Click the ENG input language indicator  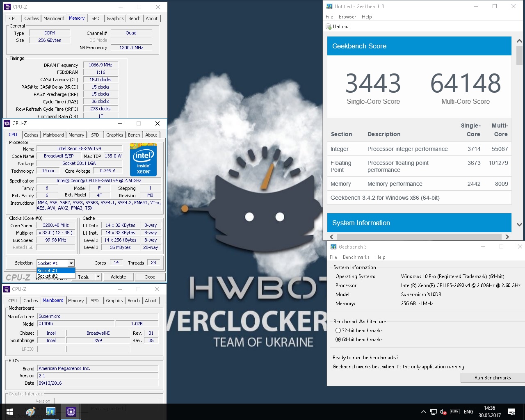468,412
